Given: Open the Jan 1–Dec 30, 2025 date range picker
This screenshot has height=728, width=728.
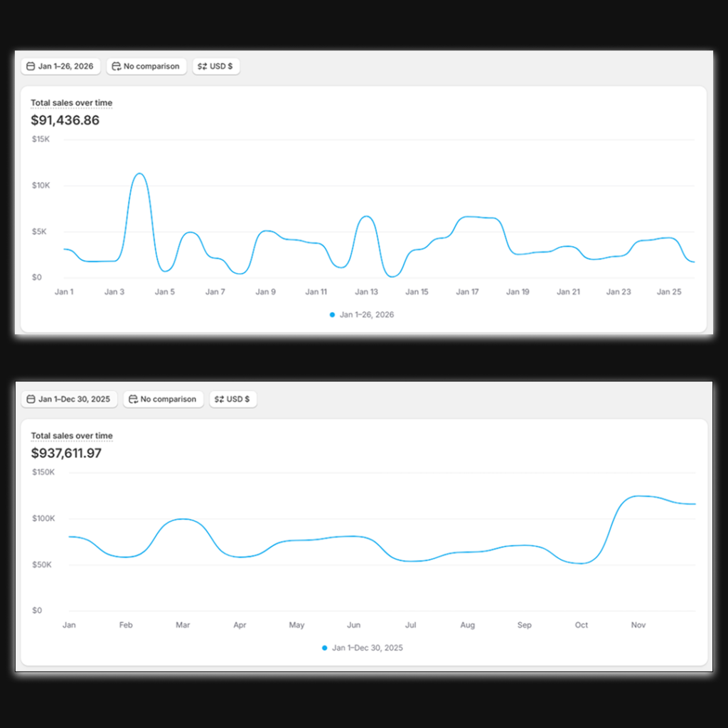Looking at the screenshot, I should [75, 400].
